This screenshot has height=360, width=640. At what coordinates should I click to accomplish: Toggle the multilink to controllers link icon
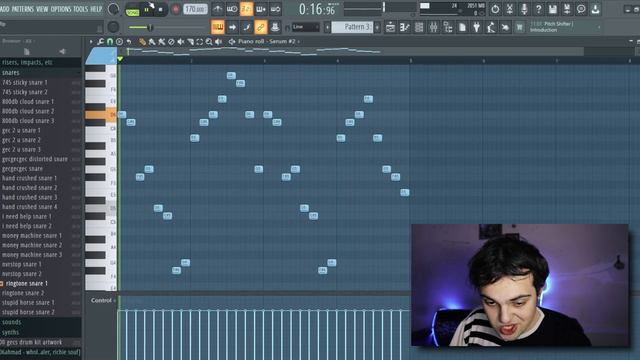pyautogui.click(x=260, y=27)
